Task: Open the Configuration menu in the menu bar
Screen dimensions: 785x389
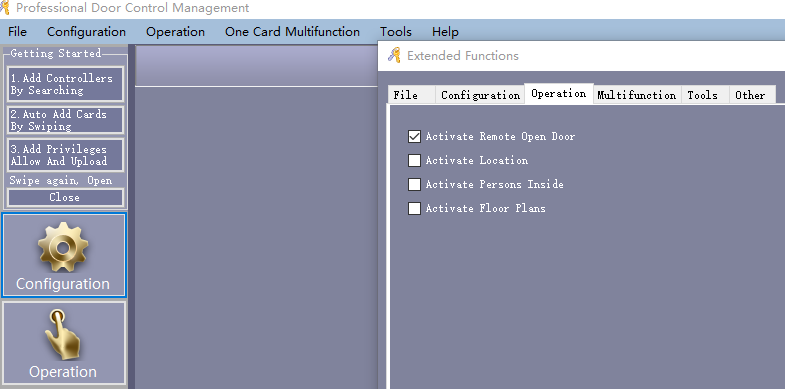Action: coord(86,32)
